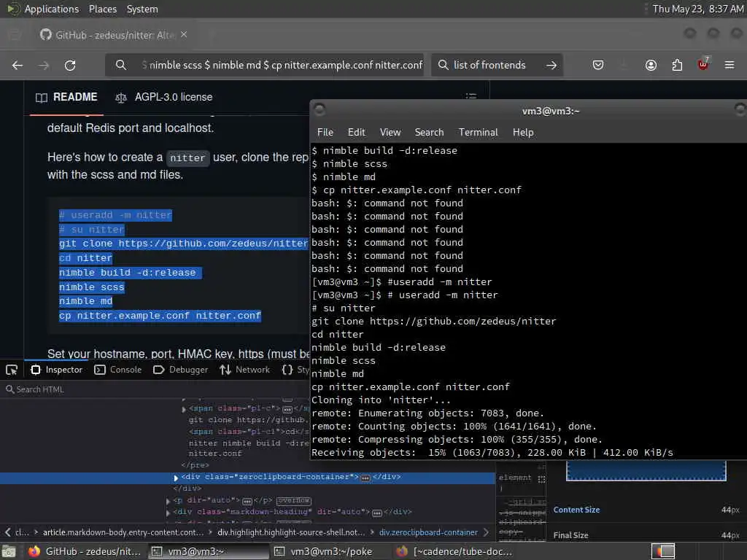747x560 pixels.
Task: Click the terminal window title vm3@vm3:~
Action: point(551,111)
